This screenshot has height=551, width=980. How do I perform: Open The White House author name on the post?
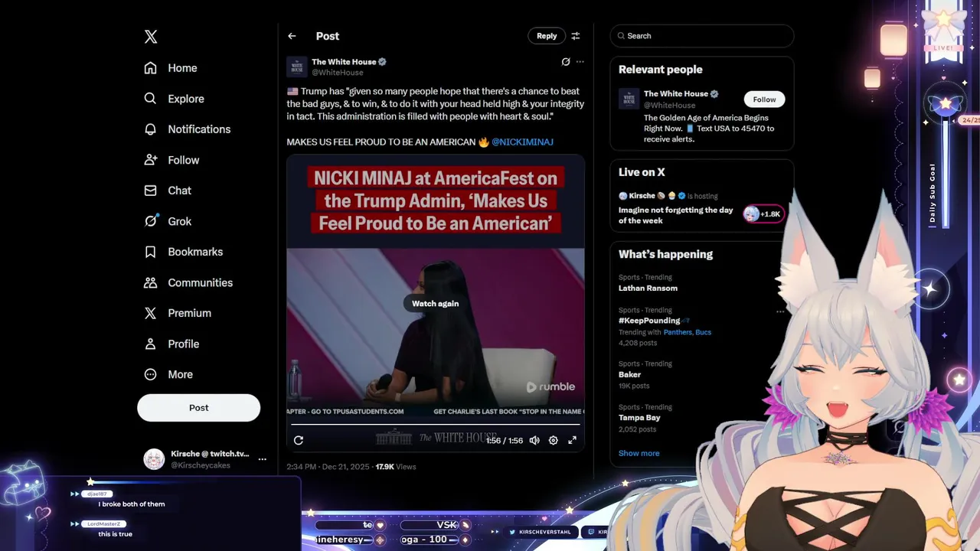(343, 62)
